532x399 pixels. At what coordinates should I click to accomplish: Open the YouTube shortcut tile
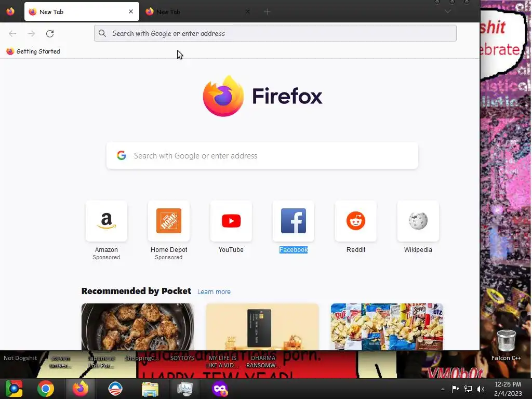click(231, 221)
